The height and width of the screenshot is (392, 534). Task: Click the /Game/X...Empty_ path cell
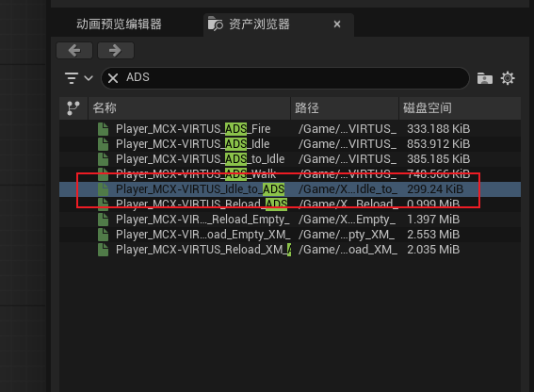click(347, 220)
